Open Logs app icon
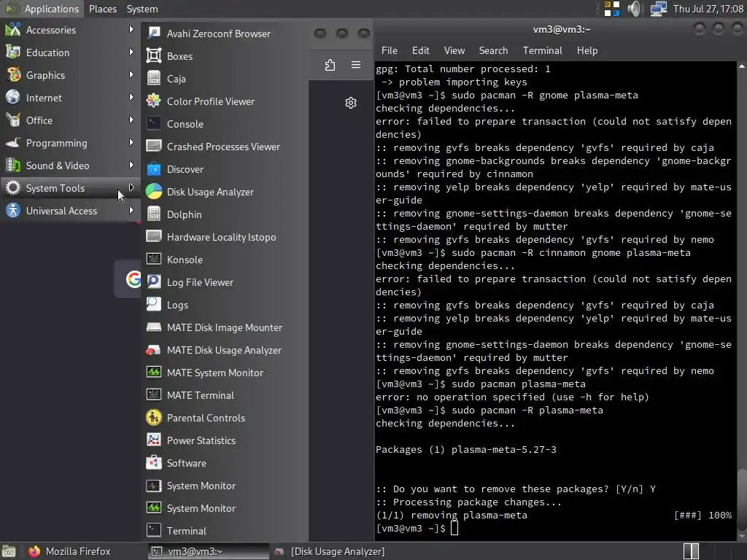747x560 pixels. tap(153, 305)
